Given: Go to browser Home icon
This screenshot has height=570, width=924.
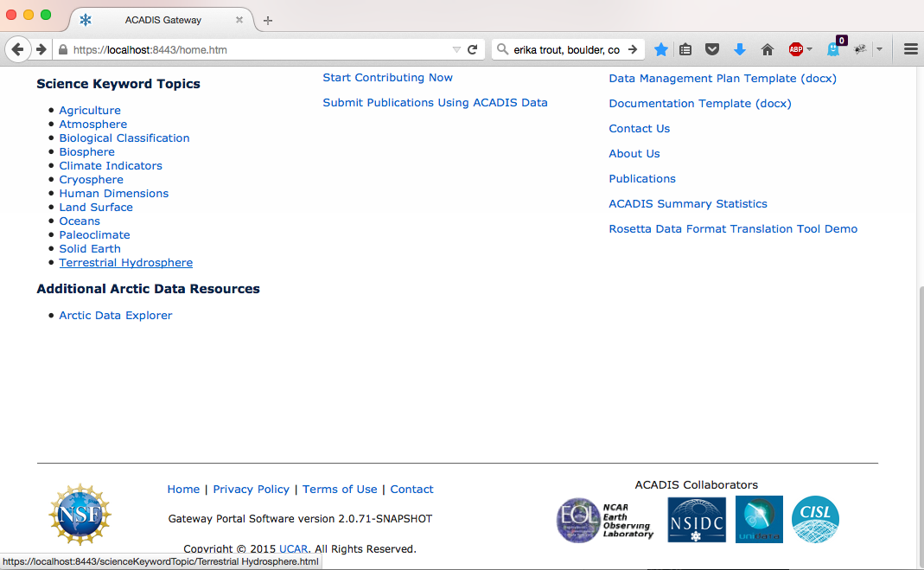Looking at the screenshot, I should [767, 50].
